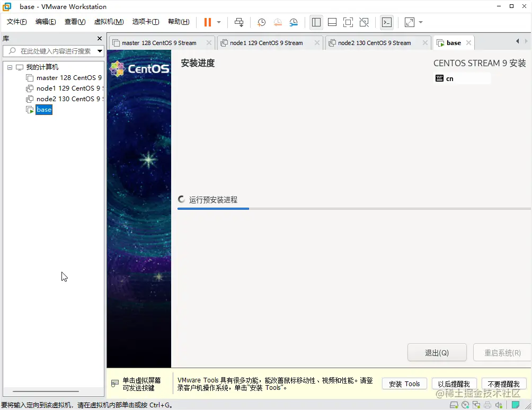
Task: Select the base VM in library
Action: 44,110
